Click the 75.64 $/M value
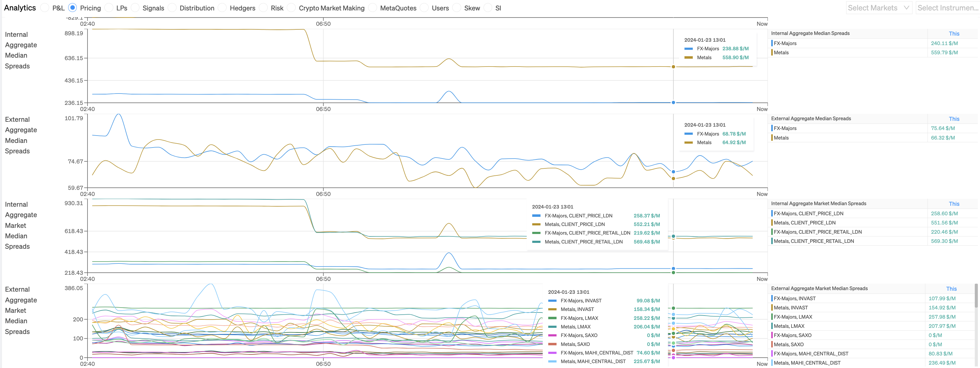The width and height of the screenshot is (980, 368). [943, 128]
